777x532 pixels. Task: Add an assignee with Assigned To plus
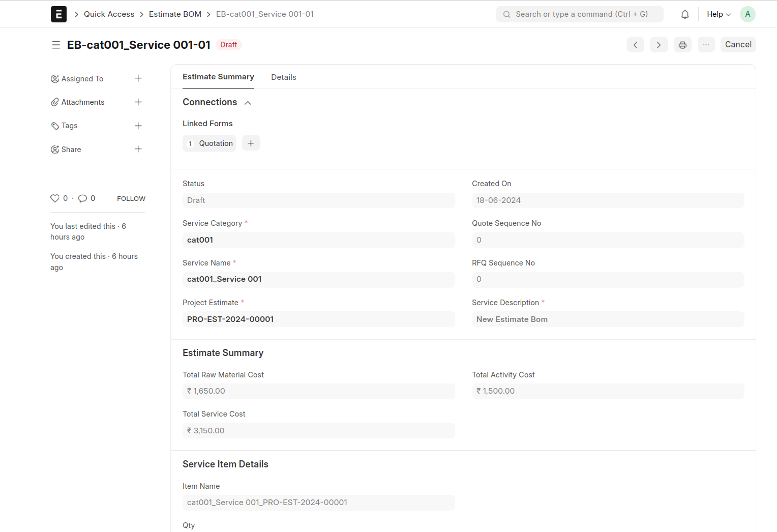click(138, 78)
